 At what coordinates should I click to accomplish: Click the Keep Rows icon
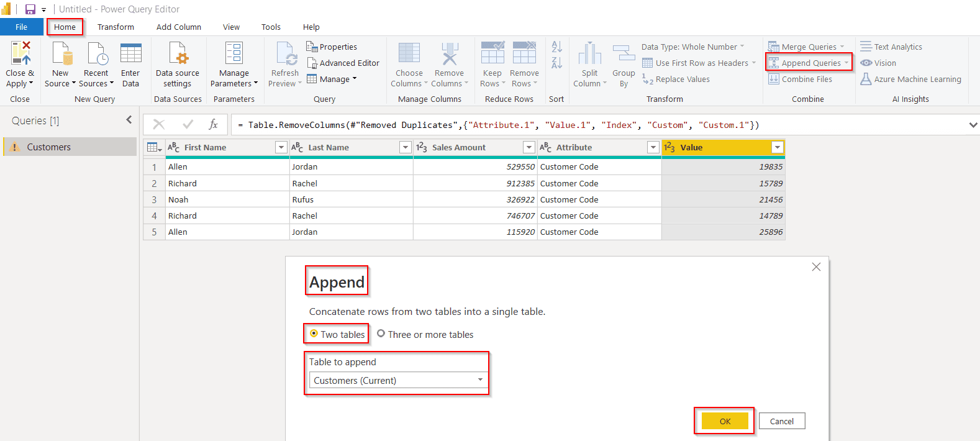tap(492, 53)
